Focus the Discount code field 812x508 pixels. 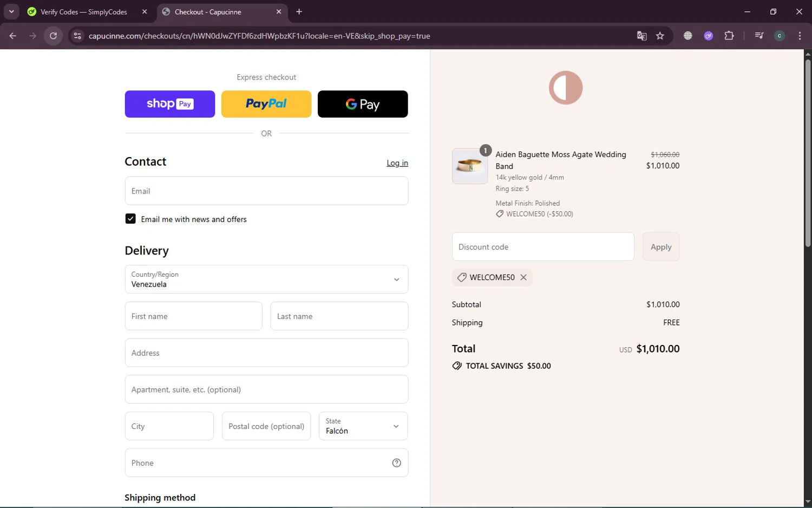tap(543, 246)
